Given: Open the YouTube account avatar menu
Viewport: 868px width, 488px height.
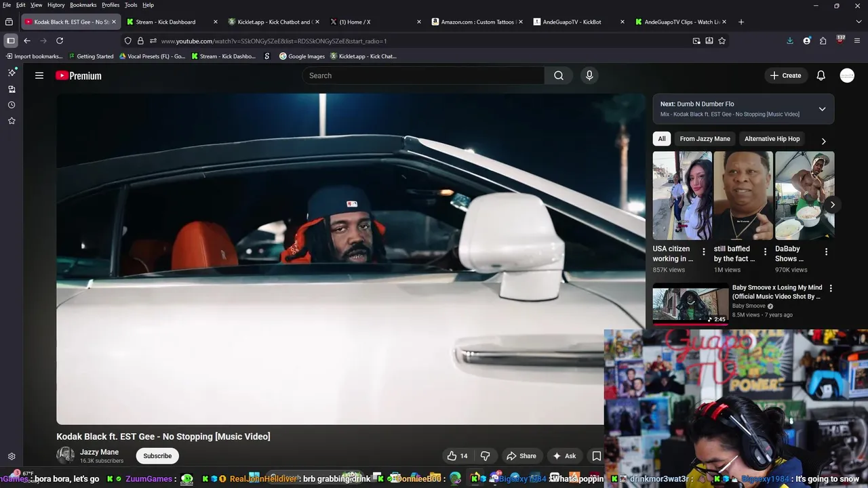Looking at the screenshot, I should [x=847, y=75].
